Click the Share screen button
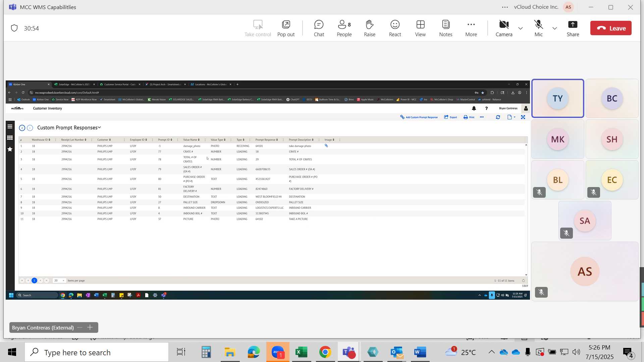Screen dimensions: 644x362 (573, 28)
